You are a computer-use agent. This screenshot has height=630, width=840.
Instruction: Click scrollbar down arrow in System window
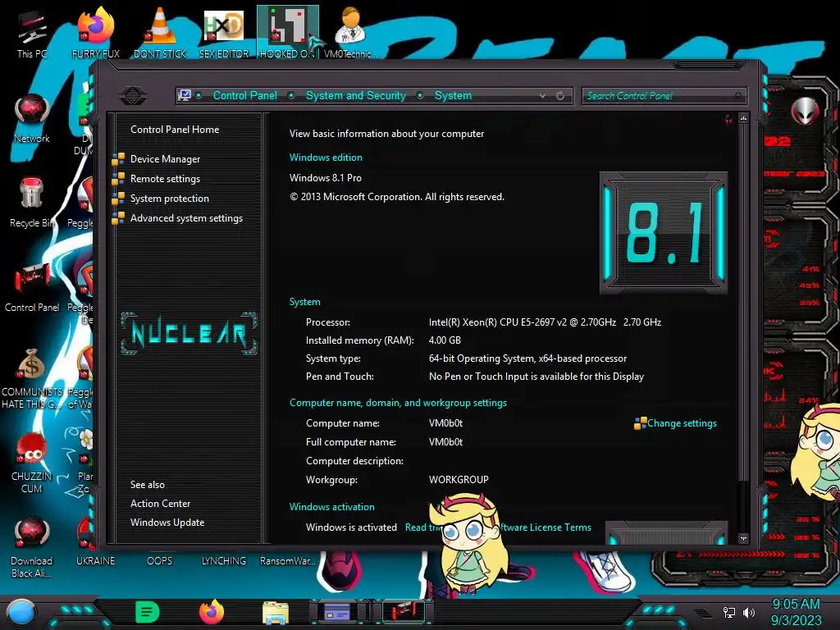[x=743, y=538]
